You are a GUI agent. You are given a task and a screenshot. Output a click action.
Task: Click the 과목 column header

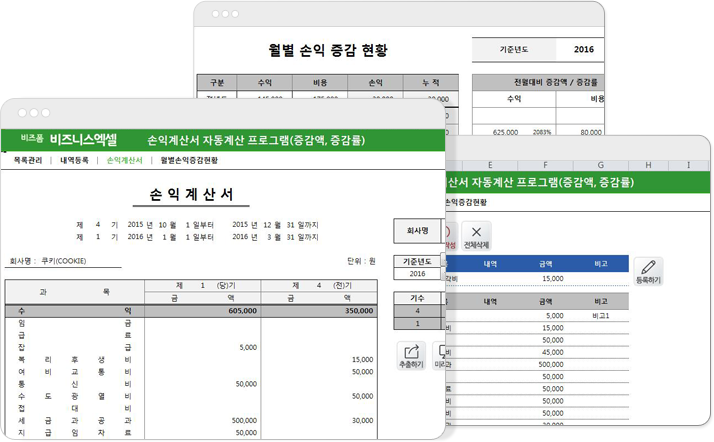pos(75,292)
